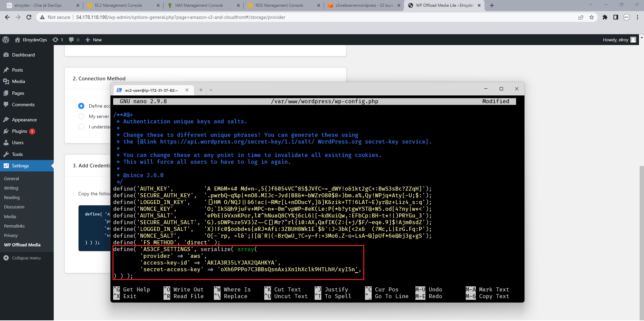Open Appearance in WordPress sidebar
Screen dimensions: 644x321
pos(27,120)
